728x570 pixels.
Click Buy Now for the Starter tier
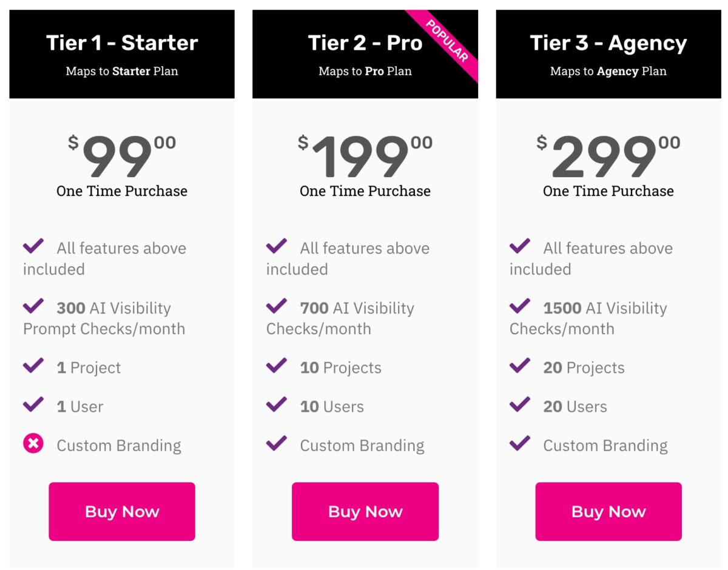[x=121, y=511]
